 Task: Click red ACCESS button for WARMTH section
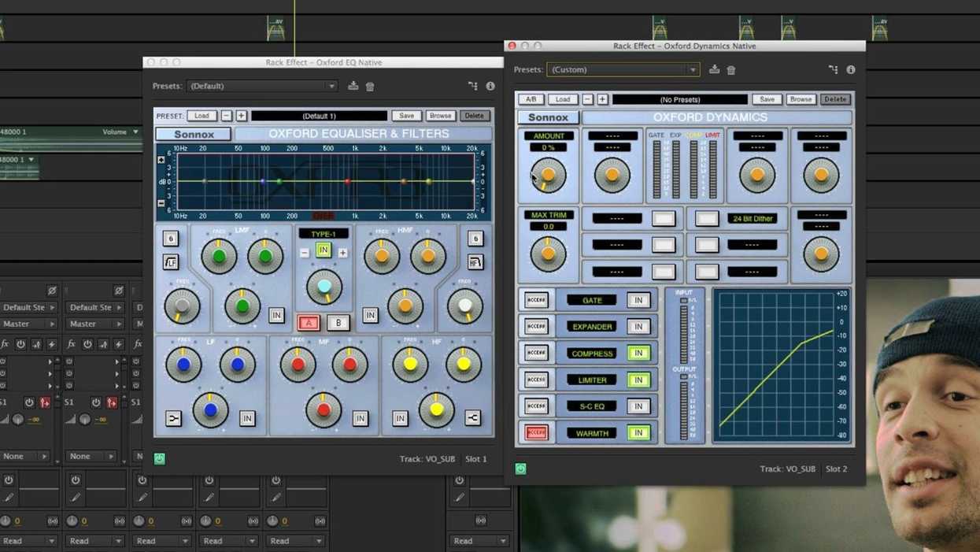pos(536,432)
